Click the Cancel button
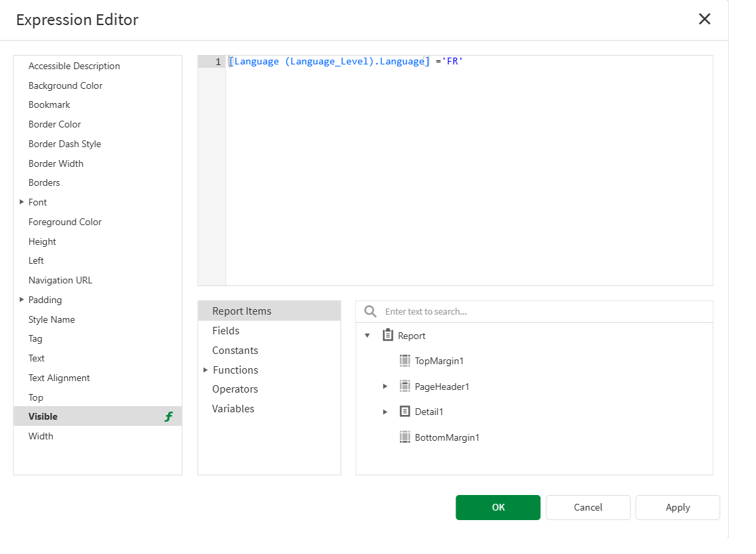This screenshot has height=554, width=756. 589,507
